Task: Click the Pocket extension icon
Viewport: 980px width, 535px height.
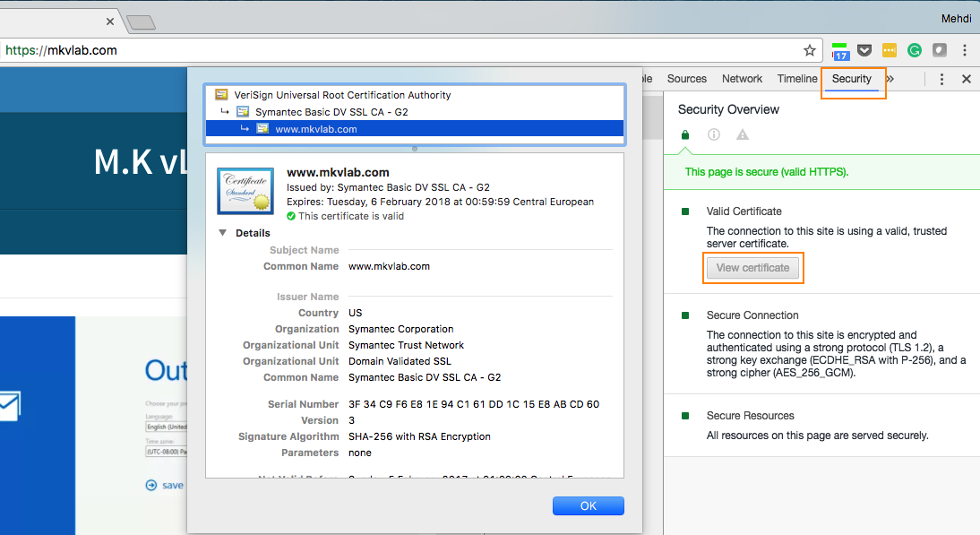Action: pos(864,51)
